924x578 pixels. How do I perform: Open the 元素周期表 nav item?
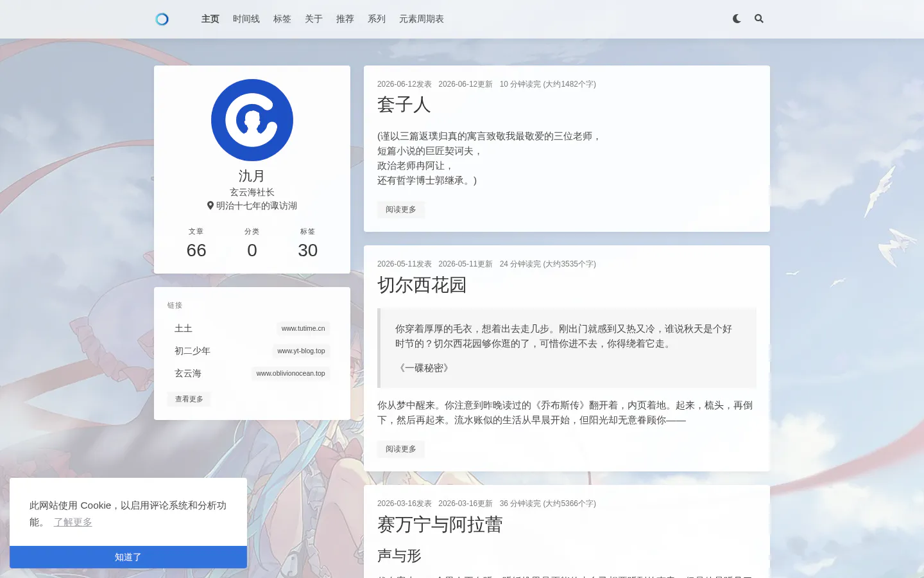(x=422, y=19)
